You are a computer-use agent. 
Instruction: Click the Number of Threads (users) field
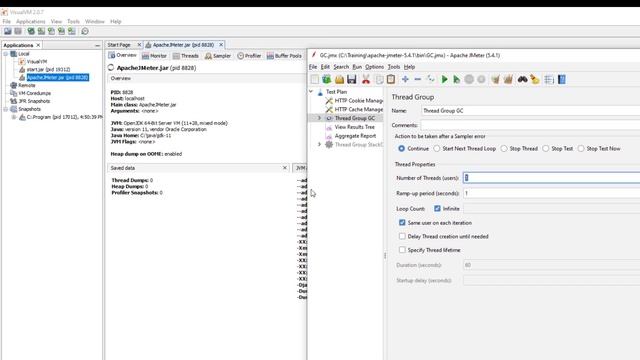tap(551, 178)
